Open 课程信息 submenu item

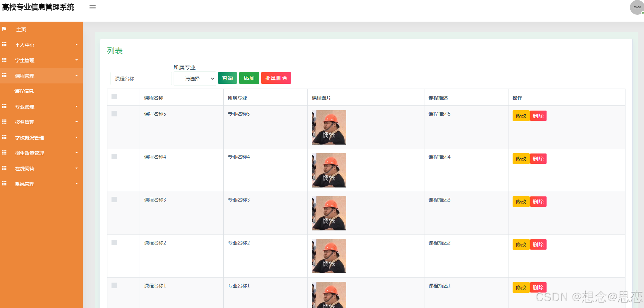[24, 91]
